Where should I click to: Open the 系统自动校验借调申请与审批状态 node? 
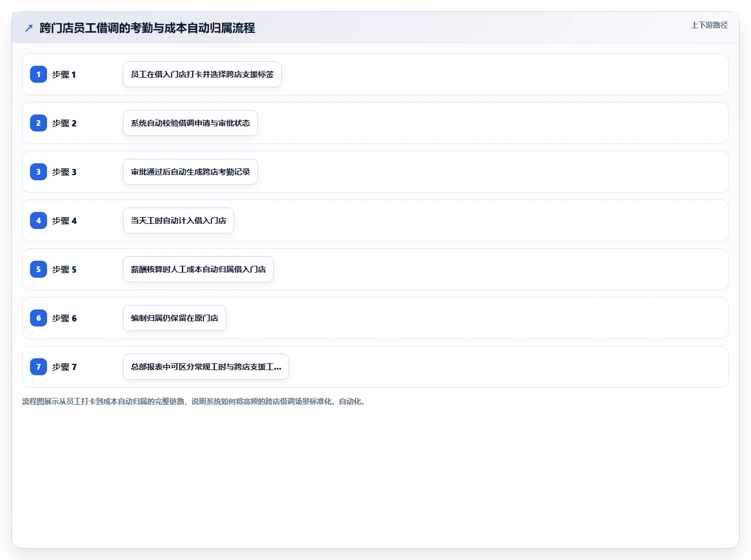(190, 123)
